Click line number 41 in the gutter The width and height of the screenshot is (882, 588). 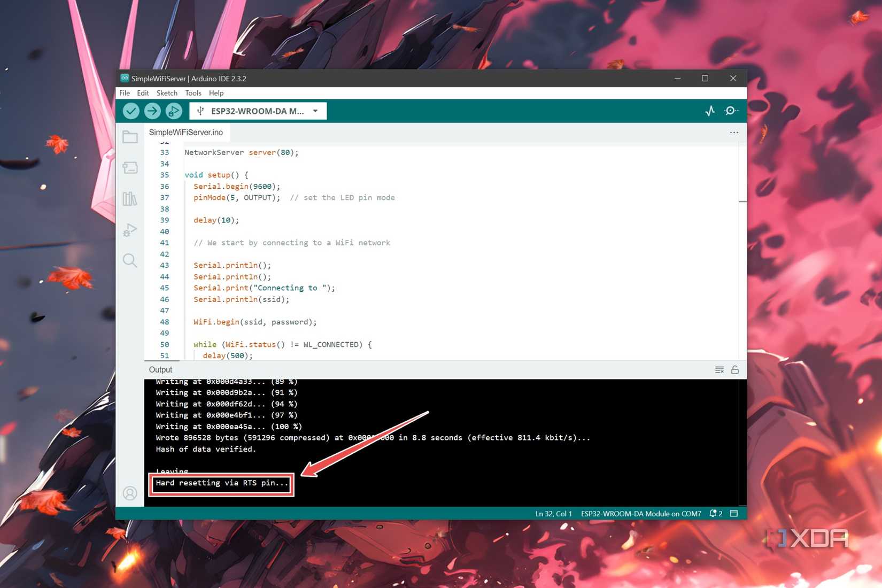click(x=165, y=243)
